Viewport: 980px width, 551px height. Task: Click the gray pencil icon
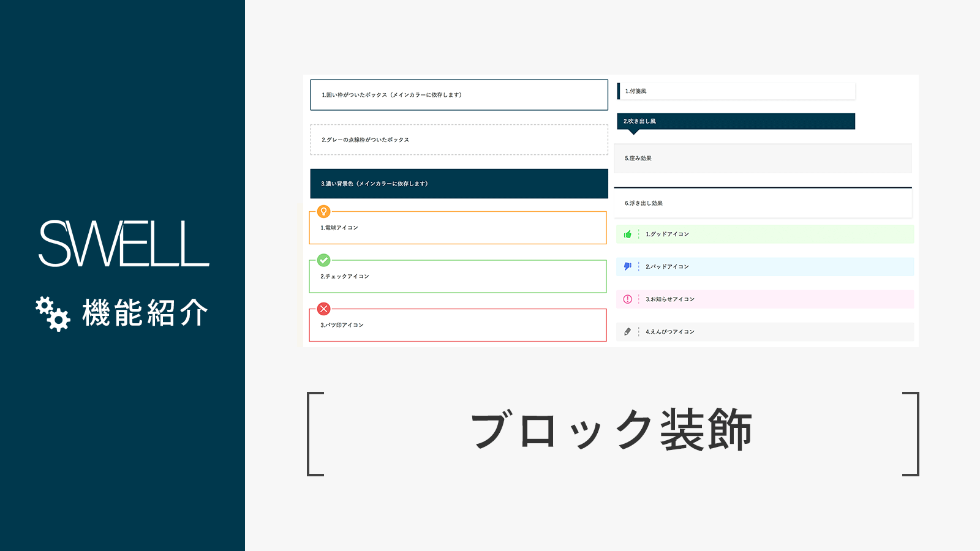627,332
